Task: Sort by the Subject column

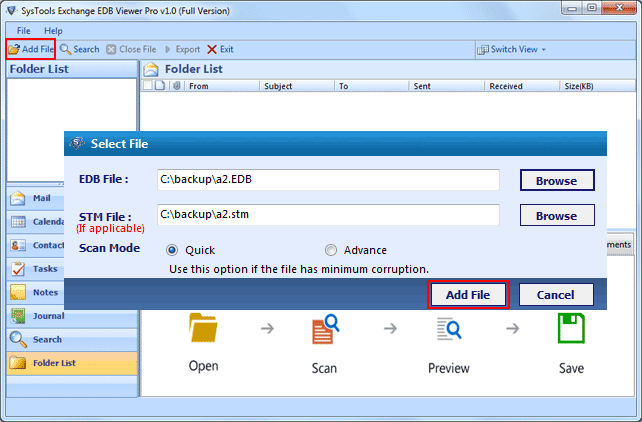Action: click(x=296, y=86)
